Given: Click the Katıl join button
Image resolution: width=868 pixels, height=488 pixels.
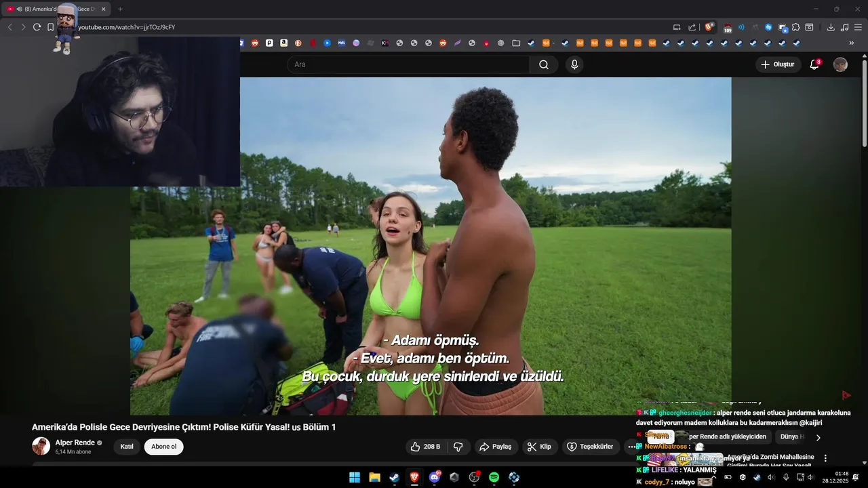Looking at the screenshot, I should 127,447.
